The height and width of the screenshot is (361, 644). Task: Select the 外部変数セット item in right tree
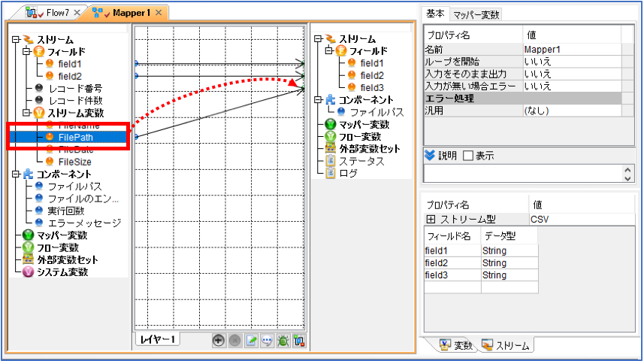369,148
